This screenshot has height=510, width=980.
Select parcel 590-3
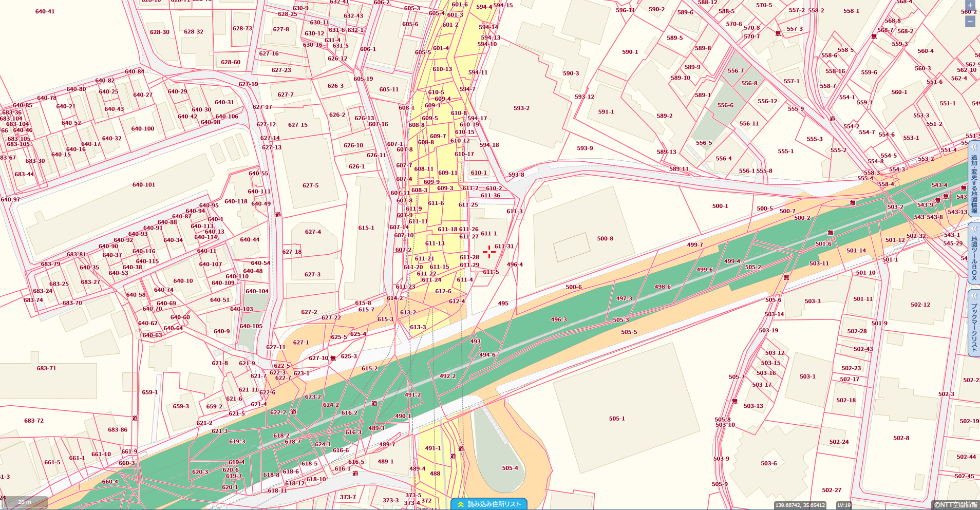(571, 73)
